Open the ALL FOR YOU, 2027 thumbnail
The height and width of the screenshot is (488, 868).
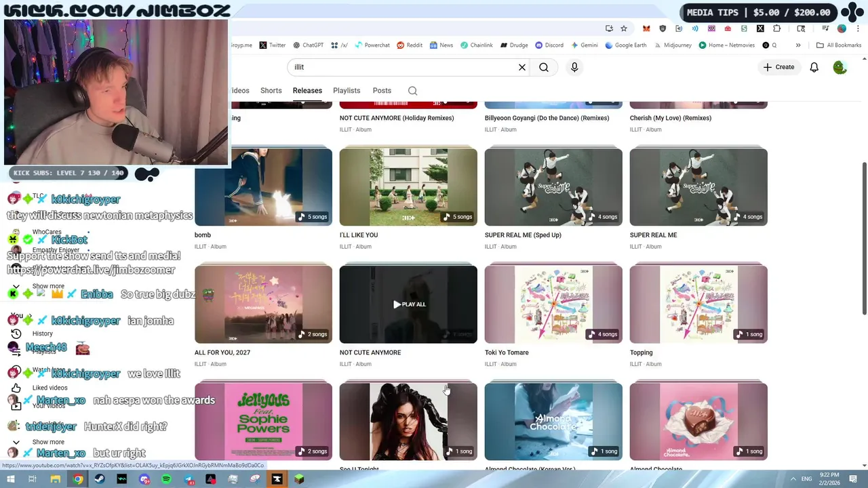[x=263, y=304]
